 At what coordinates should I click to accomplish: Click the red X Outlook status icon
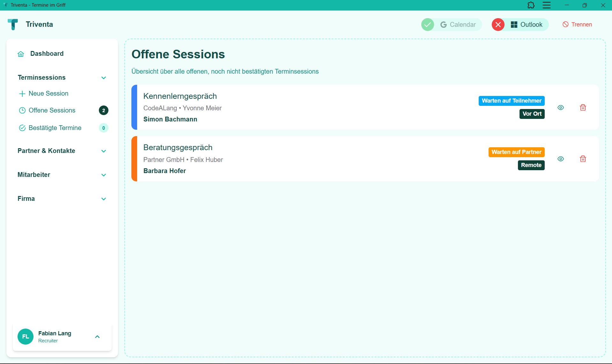point(498,25)
